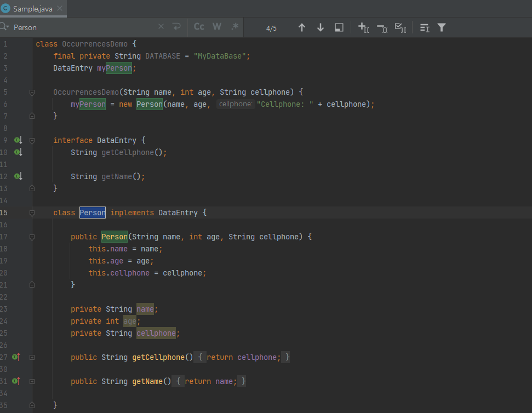Click folded getName method body
The image size is (532, 413).
point(209,381)
